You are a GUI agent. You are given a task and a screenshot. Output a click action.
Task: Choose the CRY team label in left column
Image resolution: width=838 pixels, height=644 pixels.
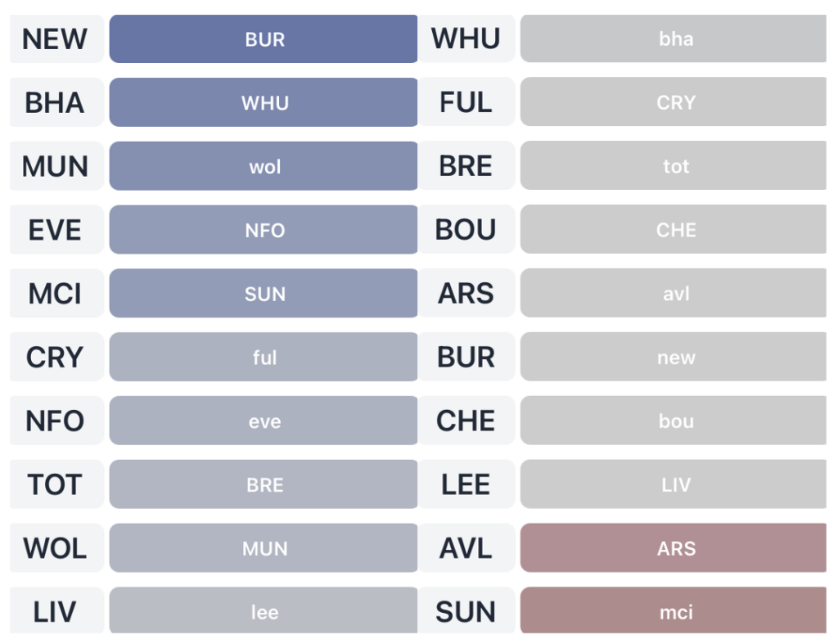point(56,357)
